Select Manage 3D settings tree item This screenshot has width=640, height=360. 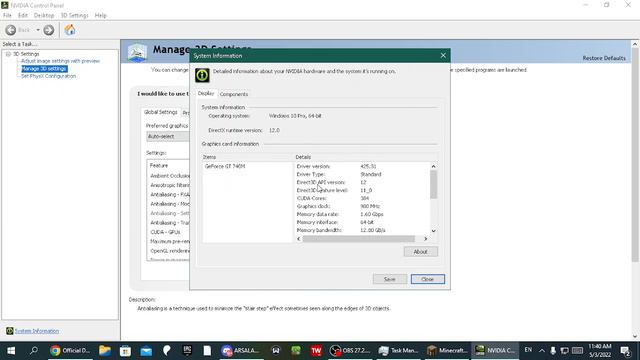[x=44, y=69]
